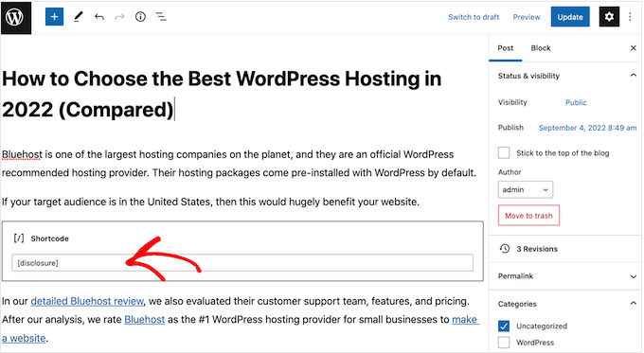The width and height of the screenshot is (644, 353).
Task: Click the revisions clock icon
Action: click(505, 248)
